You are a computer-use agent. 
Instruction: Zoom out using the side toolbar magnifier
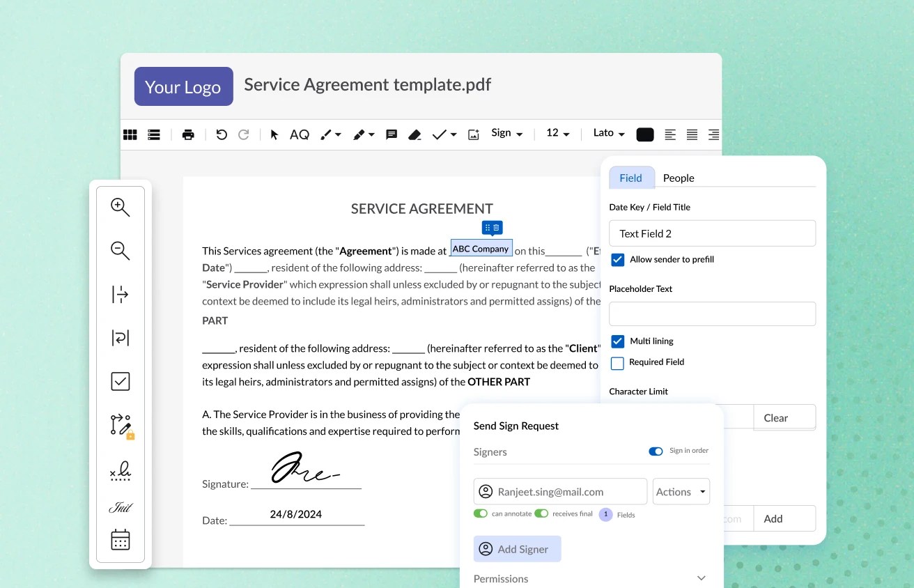tap(121, 251)
